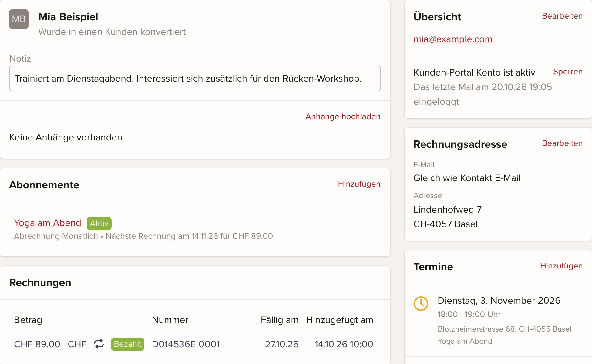Click Sperren for the customer portal account
Viewport: 592px width, 364px height.
tap(568, 72)
